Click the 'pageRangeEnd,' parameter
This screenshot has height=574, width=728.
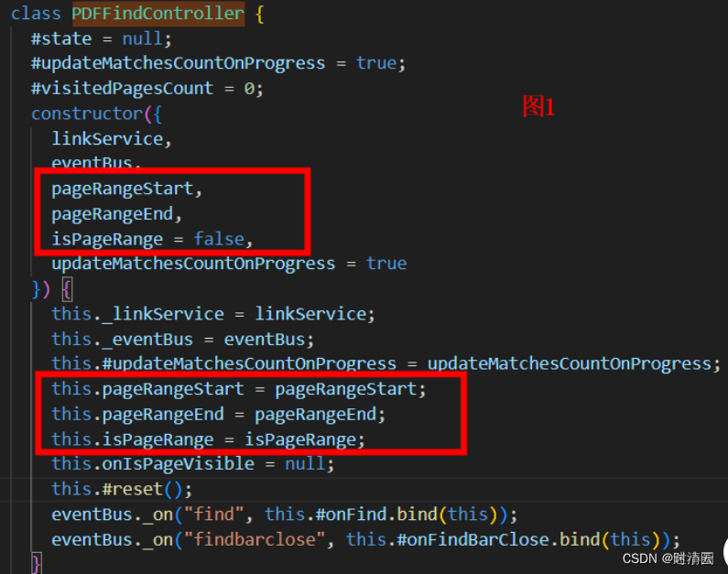click(116, 214)
